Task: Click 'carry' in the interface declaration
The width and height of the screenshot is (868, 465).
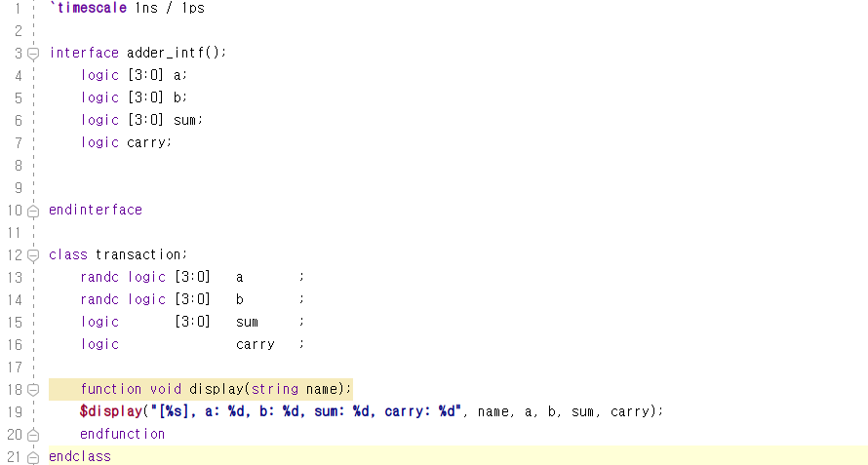Action: pos(146,143)
